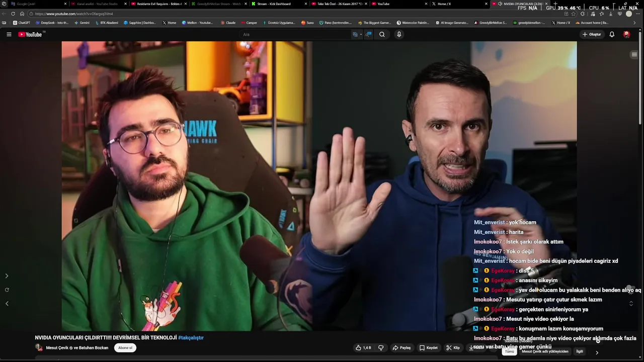
Task: Open YouTube notifications bell
Action: (612, 34)
